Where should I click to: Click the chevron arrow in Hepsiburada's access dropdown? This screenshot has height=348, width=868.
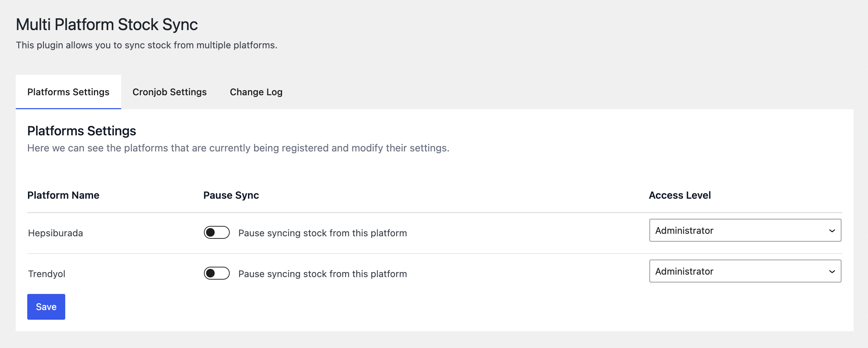tap(832, 231)
